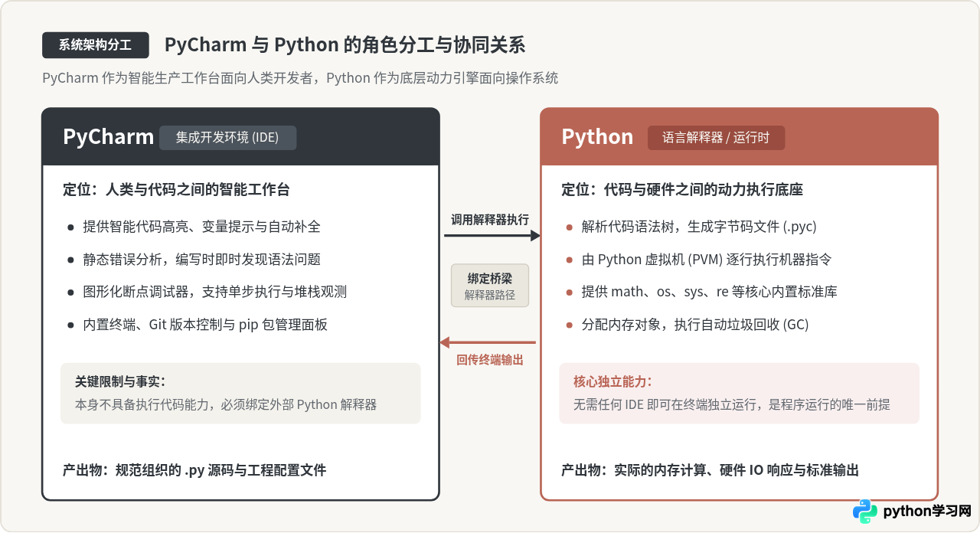Click the 绑定桥梁 解释器路径 box
Viewport: 980px width, 533px height.
[x=490, y=286]
